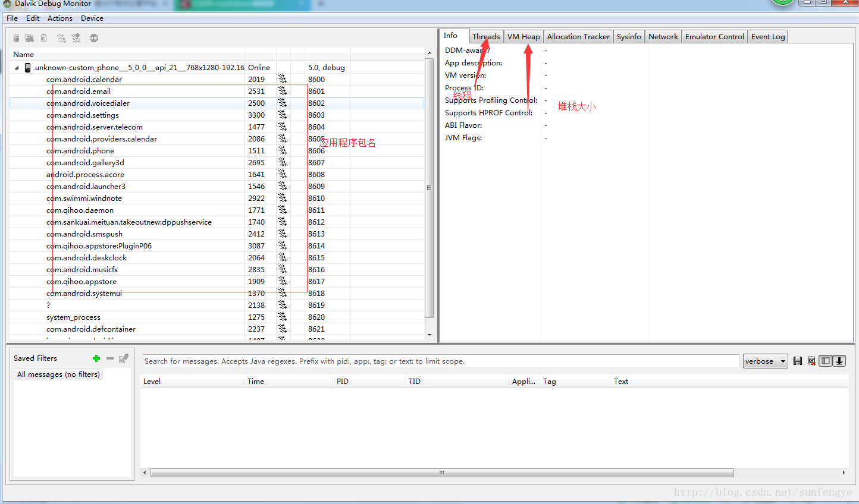Click the debug icon for system_process
Viewport: 859px width, 504px height.
[282, 317]
